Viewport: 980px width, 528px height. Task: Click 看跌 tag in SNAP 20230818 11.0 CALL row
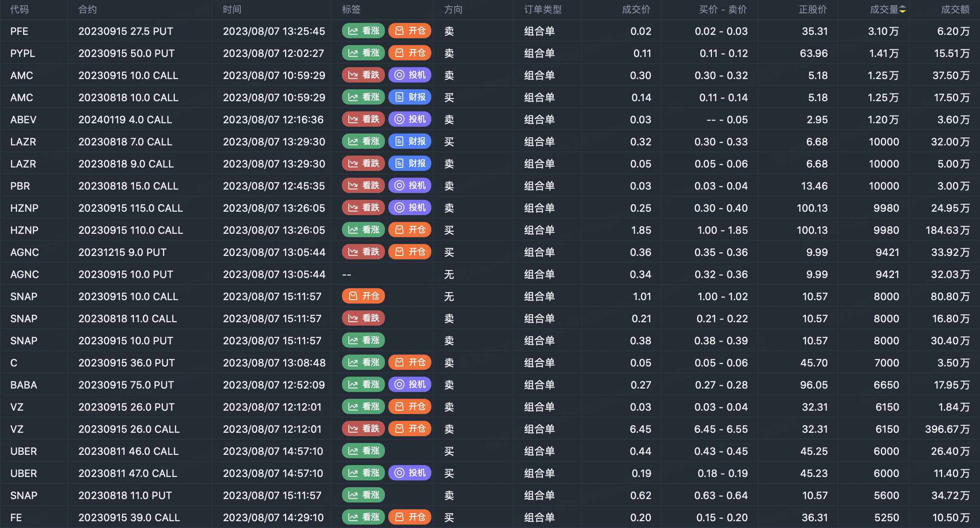[363, 318]
